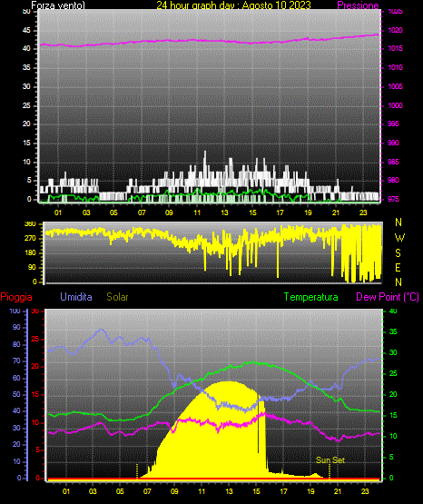This screenshot has width=423, height=504.
Task: Click the Forza vento axis title
Action: click(x=58, y=5)
